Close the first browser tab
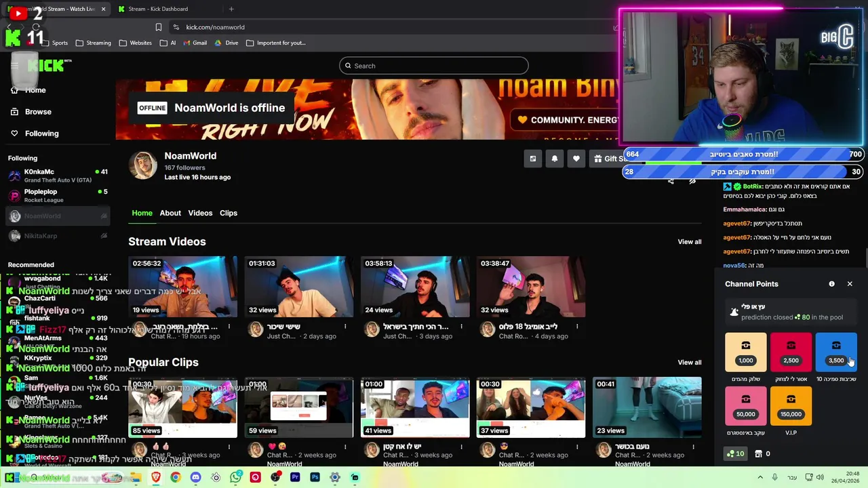Screen dimensions: 868x488 pyautogui.click(x=104, y=9)
